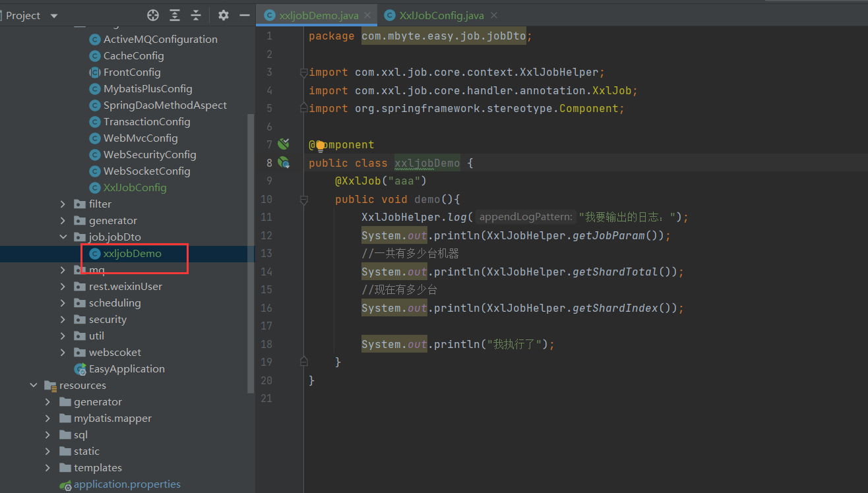868x493 pixels.
Task: Expand the static folder
Action: [47, 451]
